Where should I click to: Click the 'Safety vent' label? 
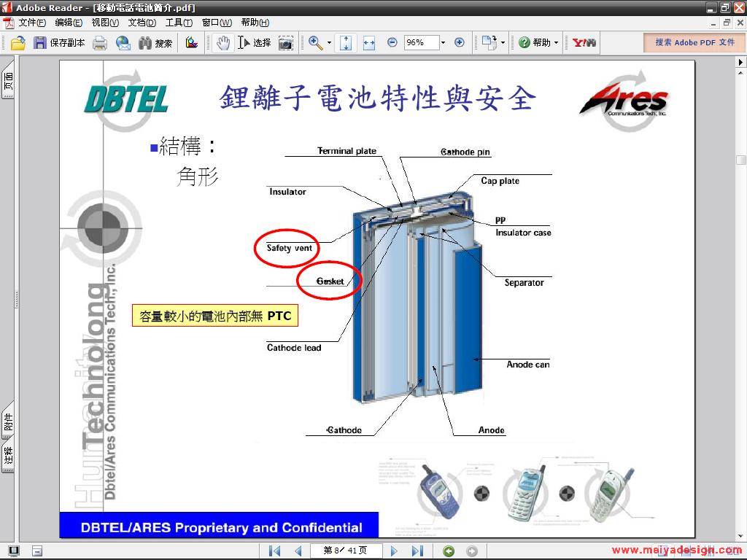(289, 248)
